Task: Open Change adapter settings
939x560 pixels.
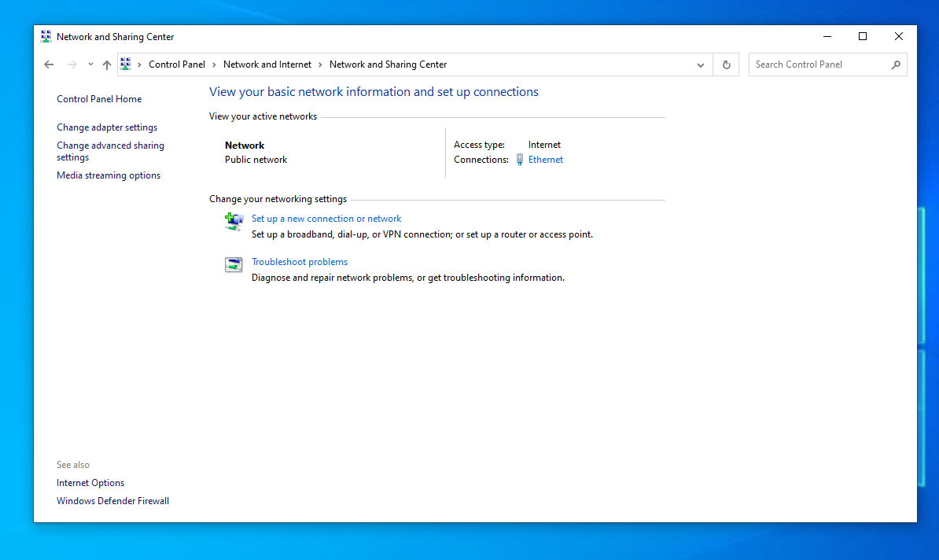Action: (107, 127)
